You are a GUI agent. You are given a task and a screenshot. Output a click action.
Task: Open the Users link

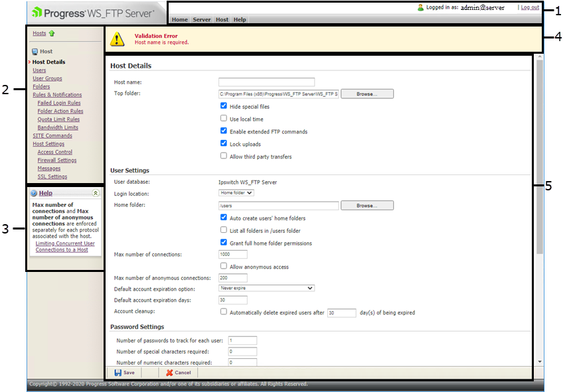point(39,70)
